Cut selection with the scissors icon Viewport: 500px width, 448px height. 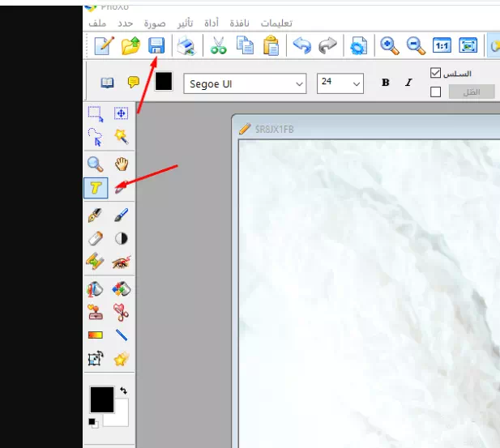(x=218, y=45)
